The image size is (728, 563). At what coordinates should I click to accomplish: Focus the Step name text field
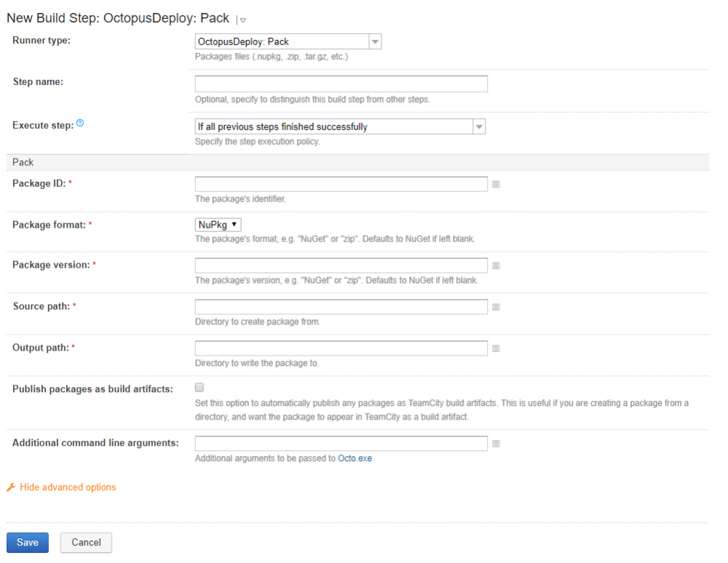[341, 84]
